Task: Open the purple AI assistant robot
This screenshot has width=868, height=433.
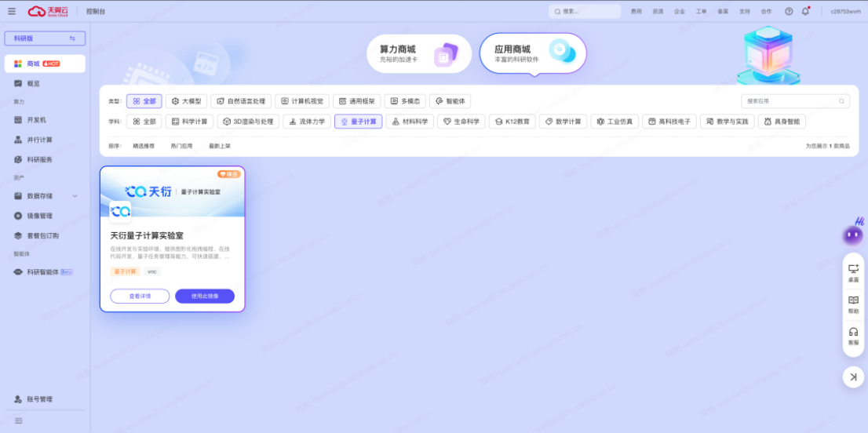Action: (852, 235)
